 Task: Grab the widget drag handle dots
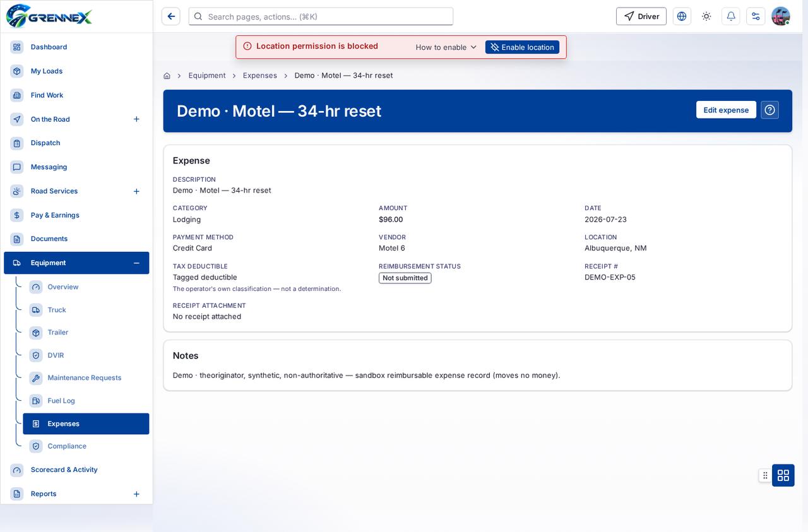coord(765,475)
